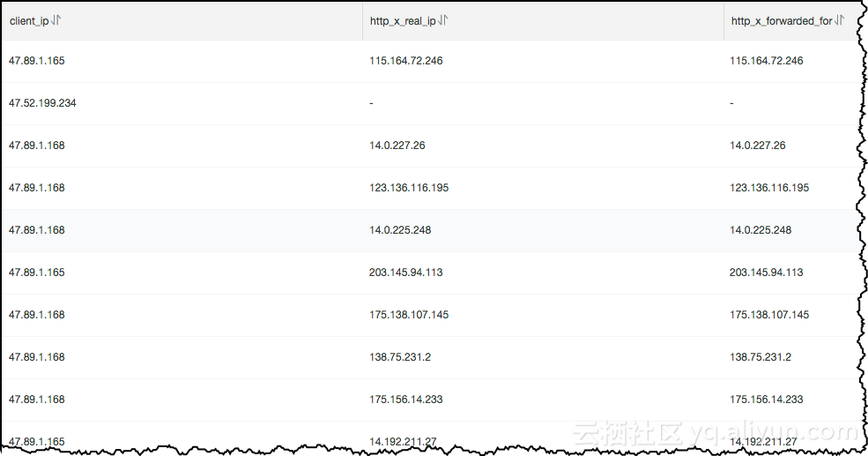Select real IP 203.145.94.113 cell
The height and width of the screenshot is (456, 868).
(406, 273)
